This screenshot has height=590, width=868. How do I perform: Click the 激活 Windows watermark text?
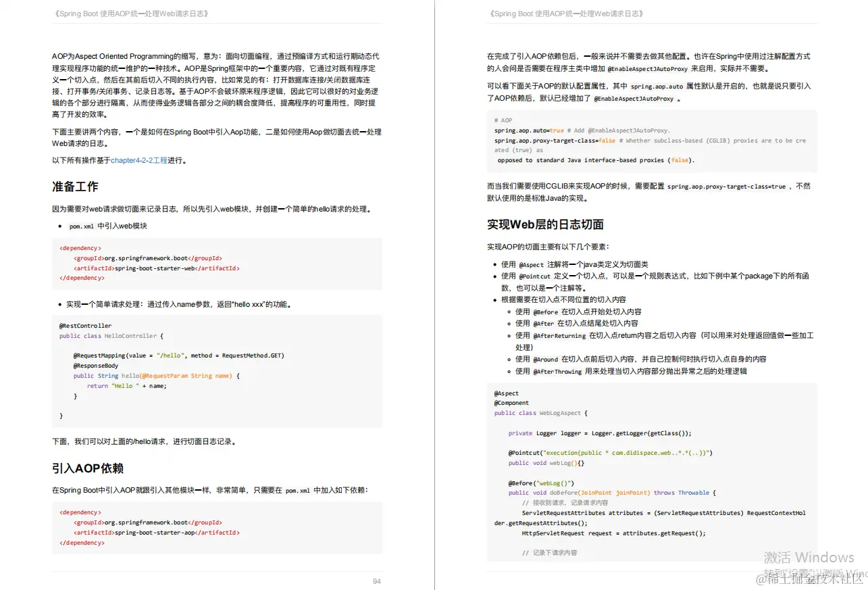[x=809, y=557]
